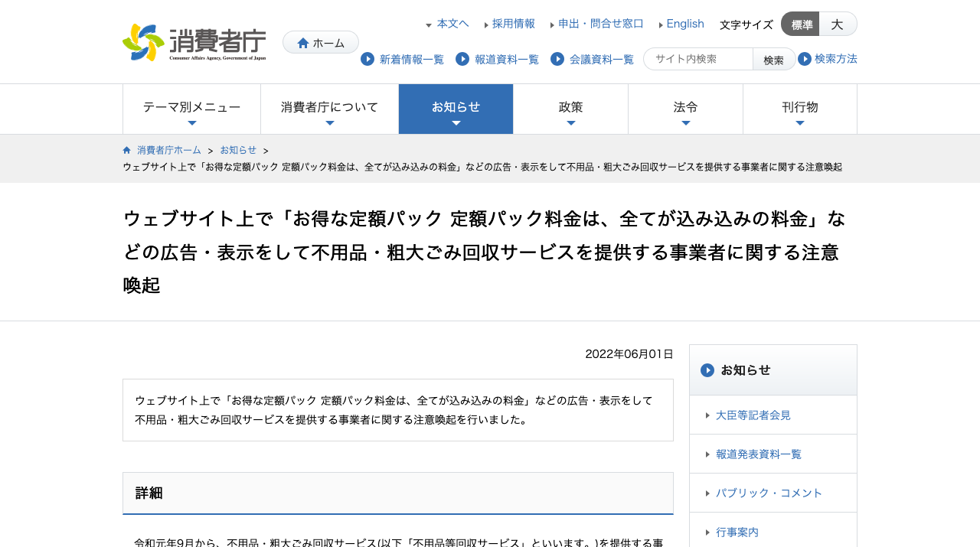This screenshot has height=547, width=980.
Task: Click the date 2022年06月01日
Action: coord(629,354)
